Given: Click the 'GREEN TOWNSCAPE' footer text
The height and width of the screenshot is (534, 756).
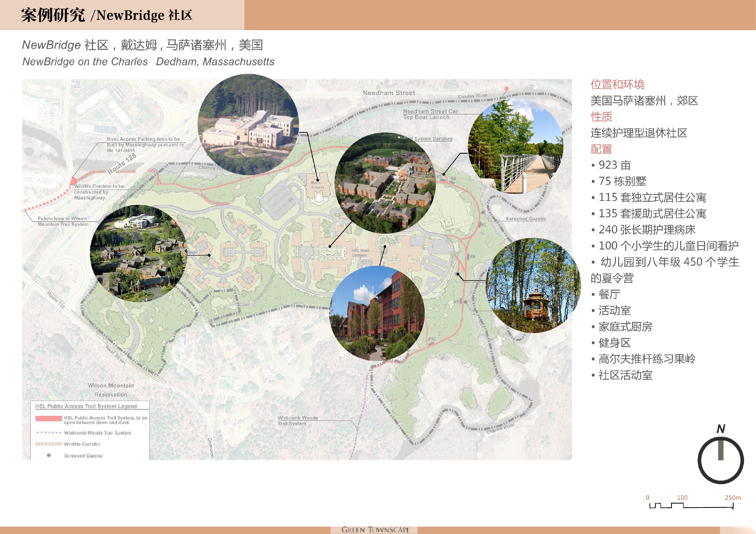Looking at the screenshot, I should coord(375,529).
